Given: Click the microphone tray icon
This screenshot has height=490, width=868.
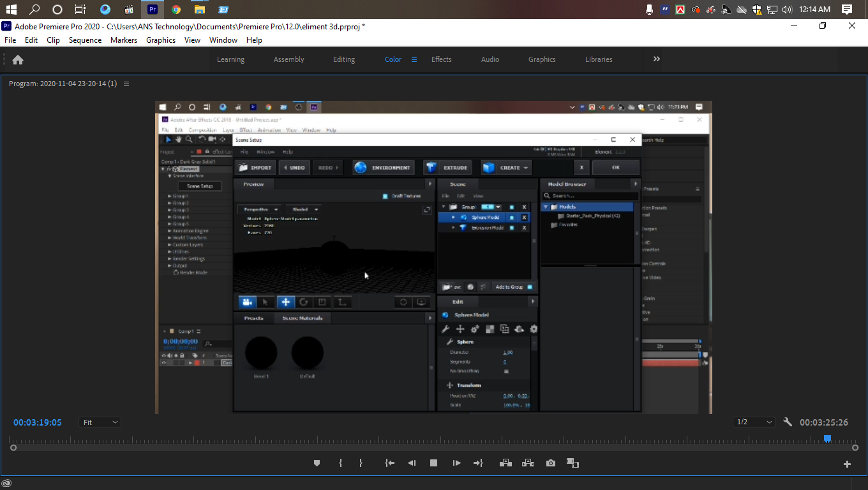Looking at the screenshot, I should pyautogui.click(x=649, y=10).
